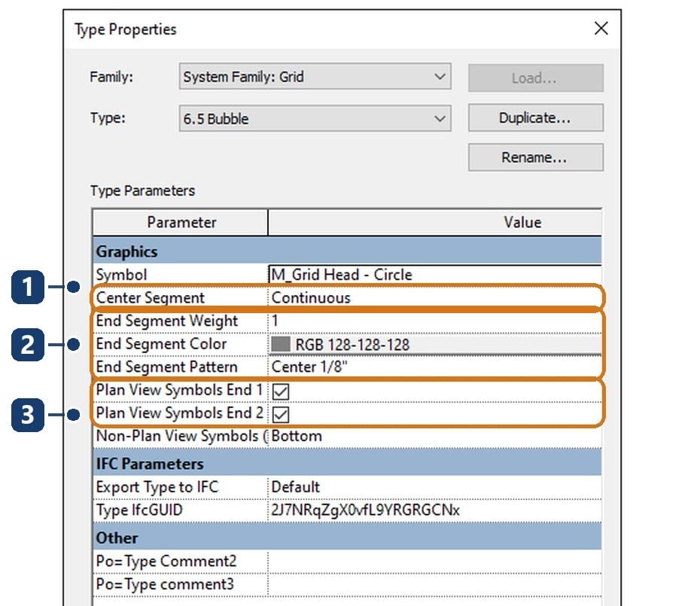Edit the Symbol value M_Grid Head - Circle
The width and height of the screenshot is (700, 606).
click(x=435, y=275)
